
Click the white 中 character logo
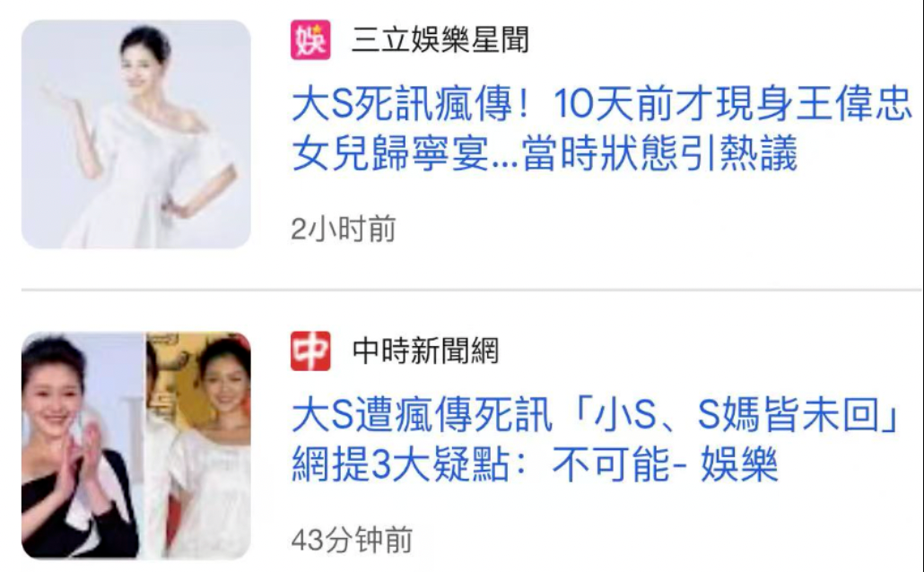click(x=310, y=351)
